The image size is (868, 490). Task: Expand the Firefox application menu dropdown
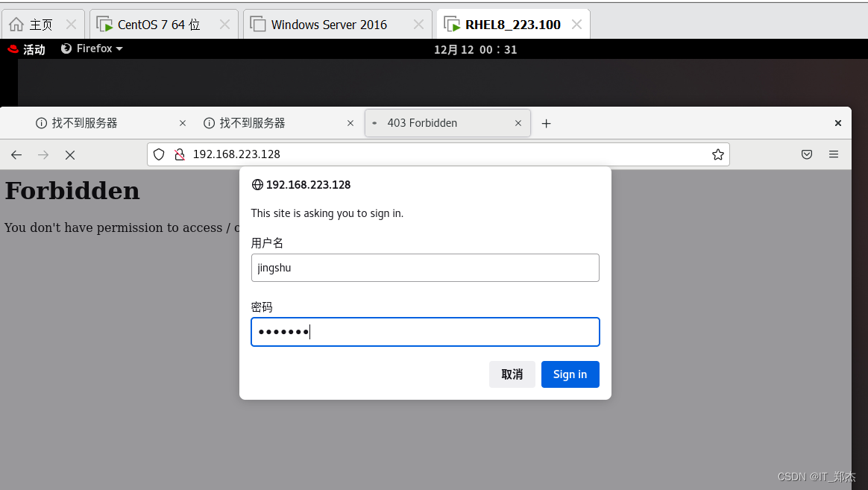pos(92,48)
